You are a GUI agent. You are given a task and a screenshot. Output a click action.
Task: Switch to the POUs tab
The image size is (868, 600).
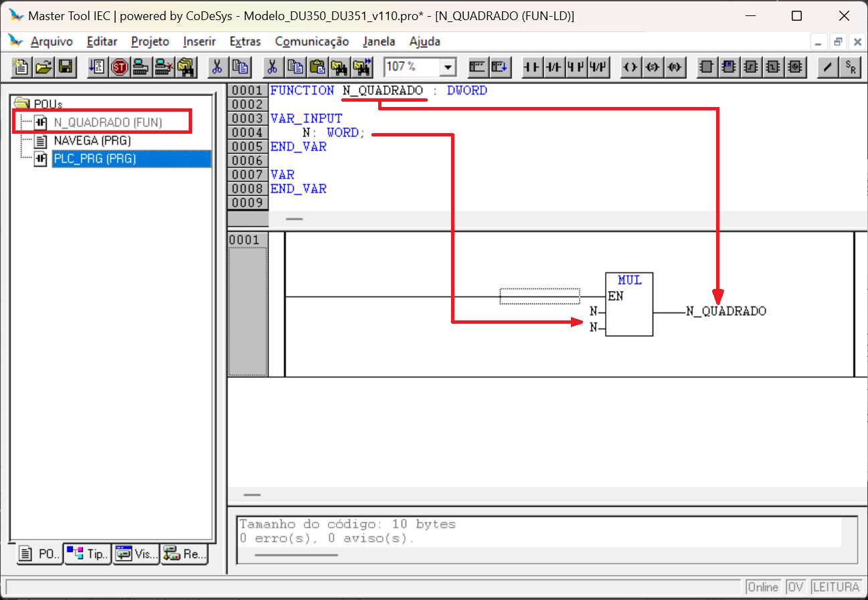tap(39, 554)
